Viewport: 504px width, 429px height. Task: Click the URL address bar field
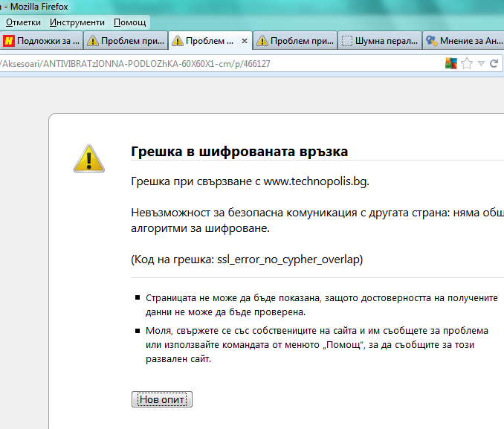(223, 63)
